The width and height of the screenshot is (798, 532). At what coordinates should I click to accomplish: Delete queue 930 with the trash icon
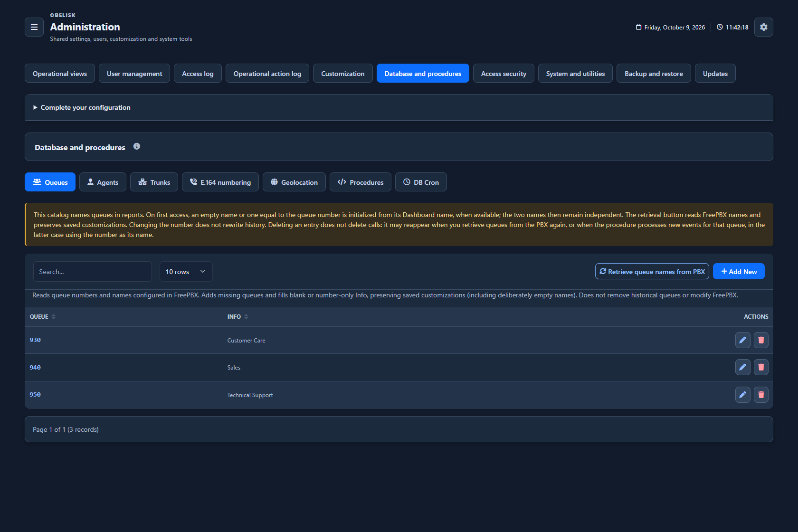coord(761,340)
